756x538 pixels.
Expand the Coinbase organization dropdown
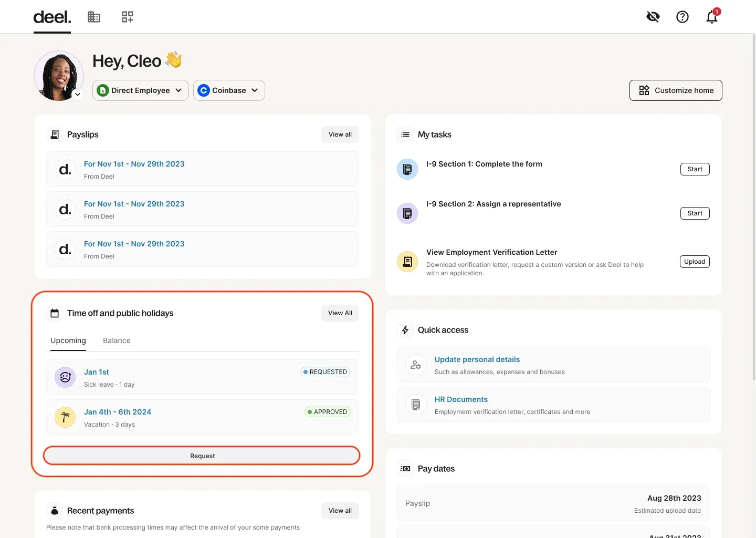[x=229, y=90]
